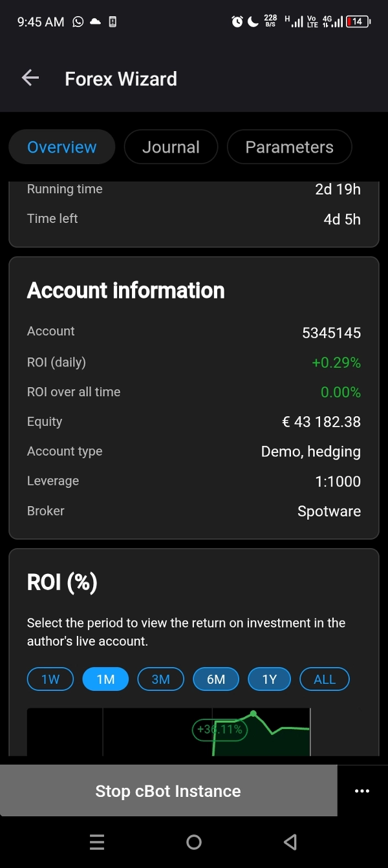The image size is (388, 868).
Task: Switch ROI view to 3M
Action: pyautogui.click(x=160, y=679)
